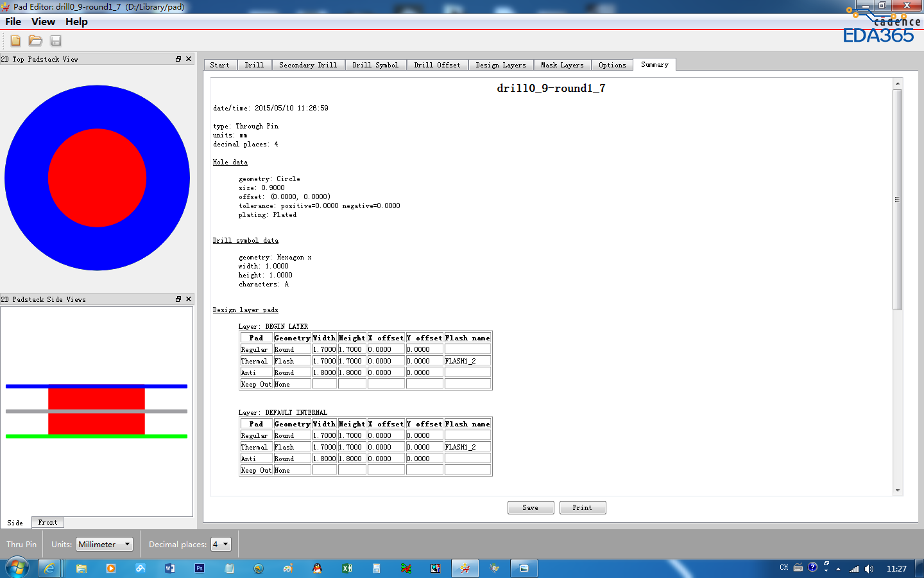
Task: Click the summary scrollbar down arrow
Action: pos(898,491)
